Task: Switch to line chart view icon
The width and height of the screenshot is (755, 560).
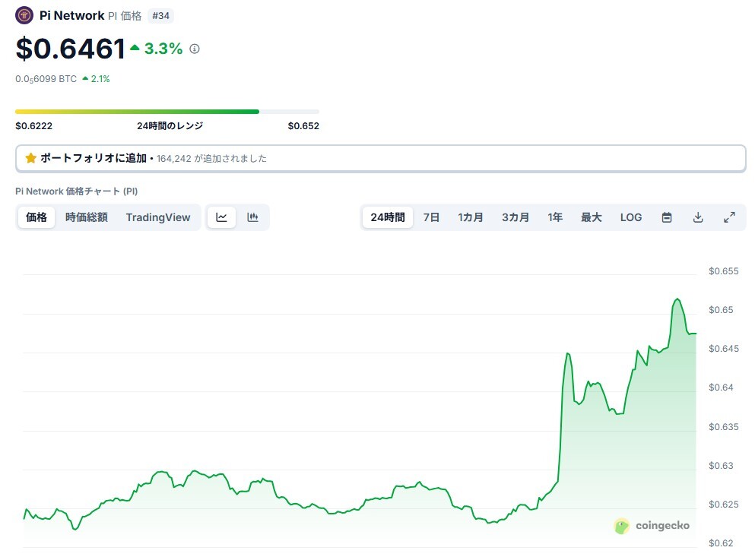Action: click(x=221, y=217)
